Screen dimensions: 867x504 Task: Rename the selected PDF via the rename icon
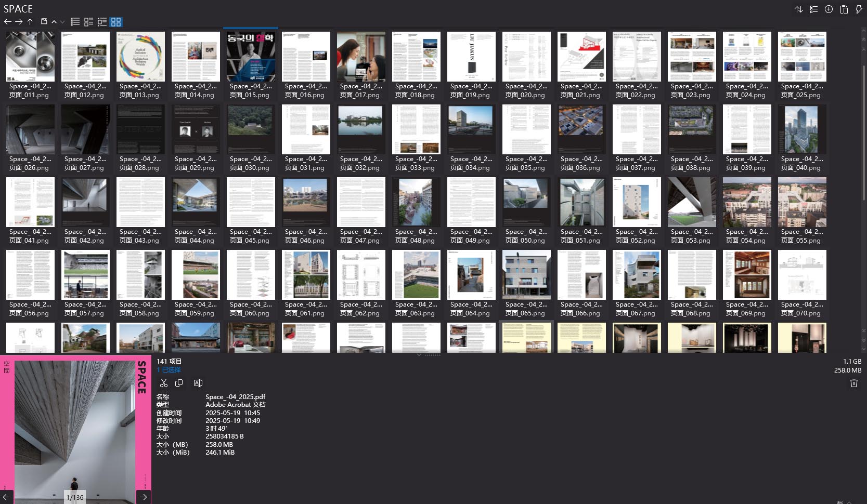(x=198, y=383)
